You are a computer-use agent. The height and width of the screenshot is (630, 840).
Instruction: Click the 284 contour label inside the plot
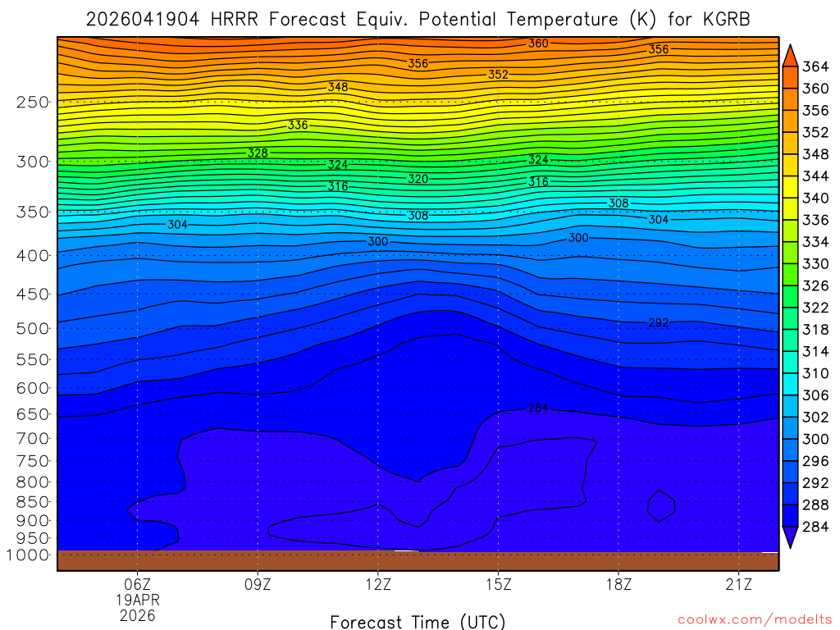coord(538,409)
